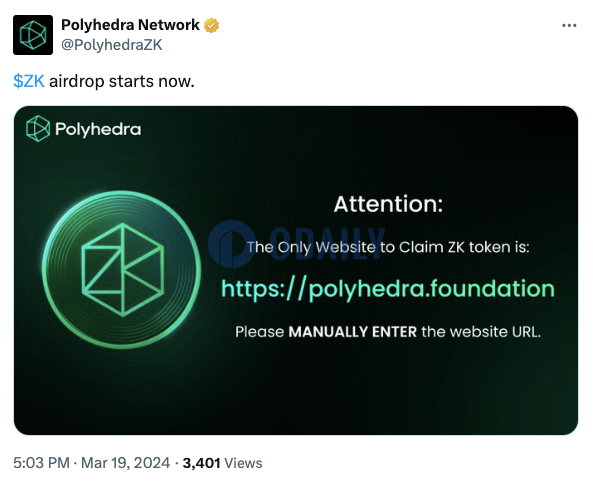Screen dimensions: 593x489
Task: Click the https://polyhedra.foundation URL text
Action: [x=388, y=289]
